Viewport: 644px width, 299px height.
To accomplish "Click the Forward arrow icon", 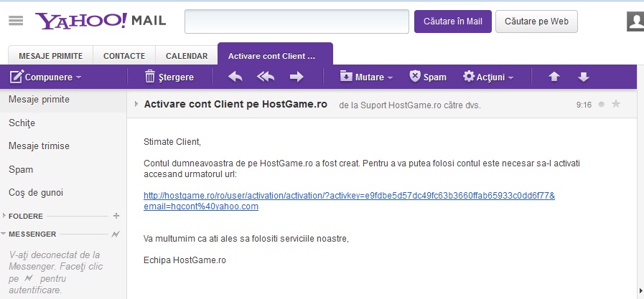I will click(296, 77).
